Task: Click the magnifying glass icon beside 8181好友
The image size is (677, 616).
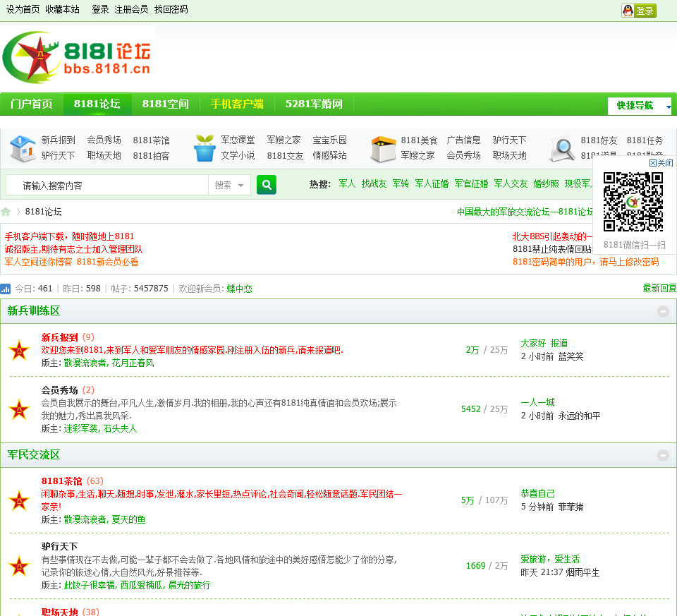Action: [563, 149]
